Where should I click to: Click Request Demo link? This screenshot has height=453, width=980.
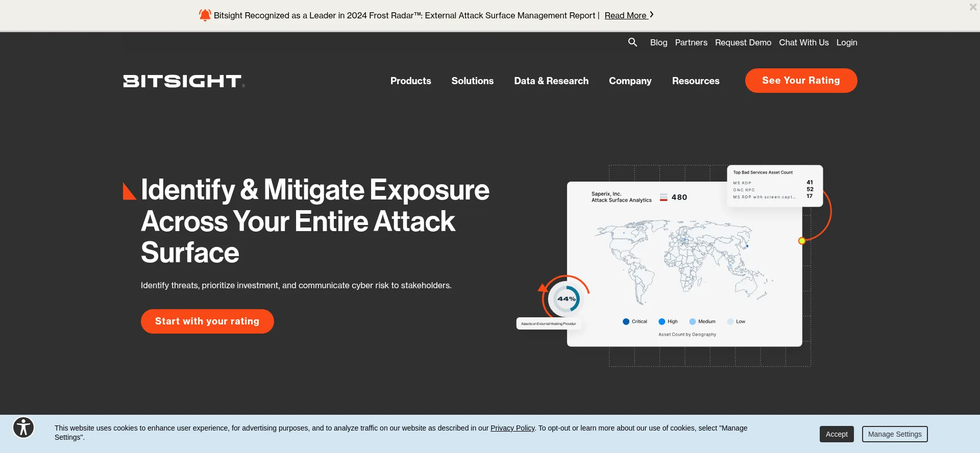click(x=743, y=42)
